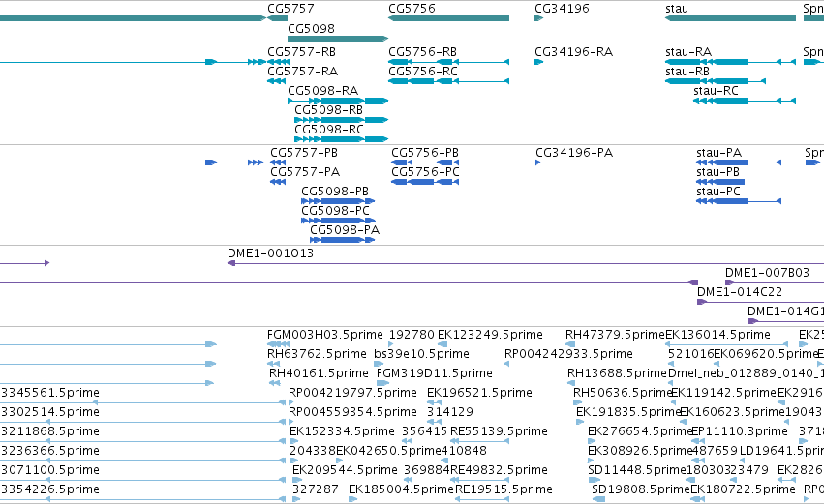Click the CG34196 gene label

pos(562,9)
